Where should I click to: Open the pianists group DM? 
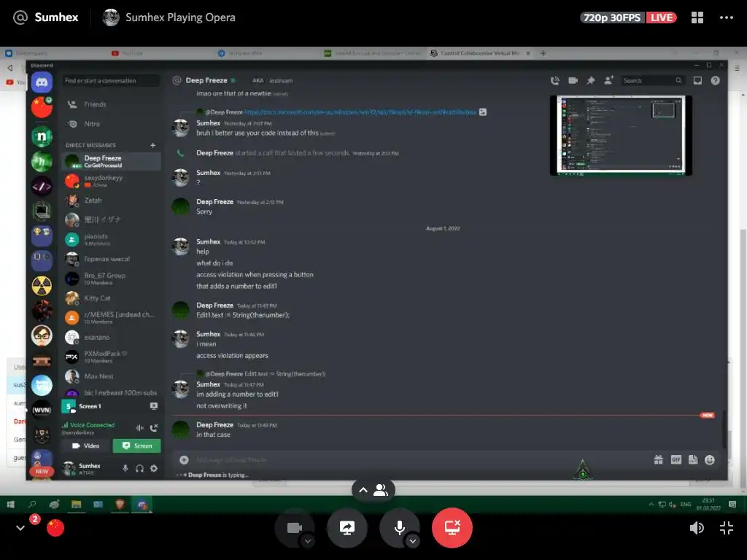click(x=112, y=239)
